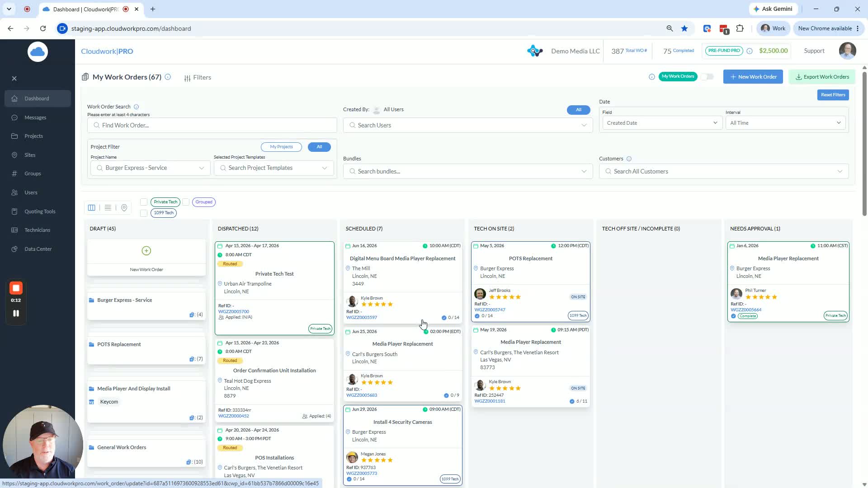Open the Chrome tab search dropdown
This screenshot has width=868, height=488.
9,9
